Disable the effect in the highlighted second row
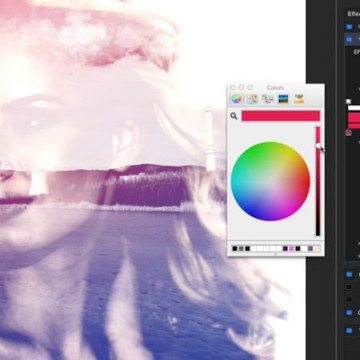Viewport: 360px width, 360px height. [349, 40]
